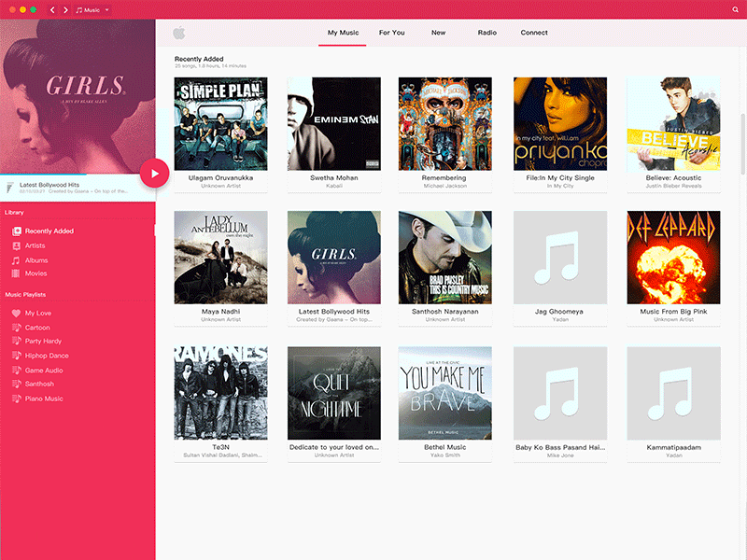The width and height of the screenshot is (747, 560).
Task: Open the For You section
Action: pyautogui.click(x=391, y=32)
